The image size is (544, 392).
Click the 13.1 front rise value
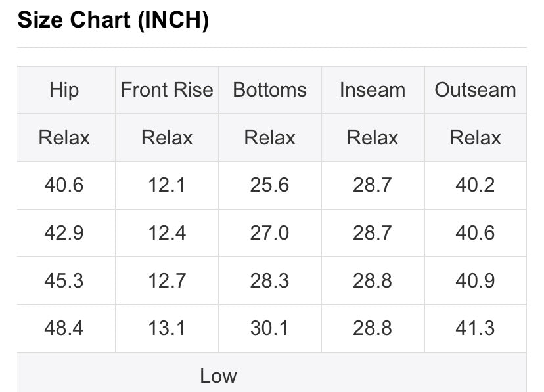tap(167, 328)
